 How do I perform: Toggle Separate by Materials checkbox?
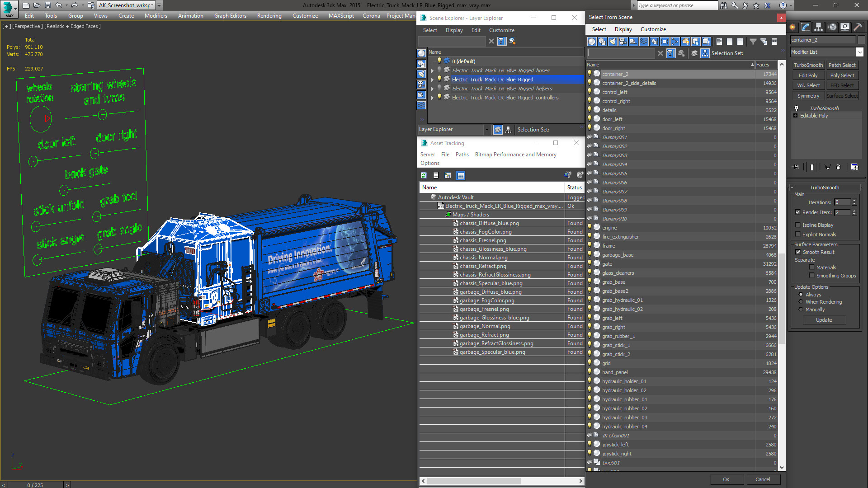coord(812,267)
